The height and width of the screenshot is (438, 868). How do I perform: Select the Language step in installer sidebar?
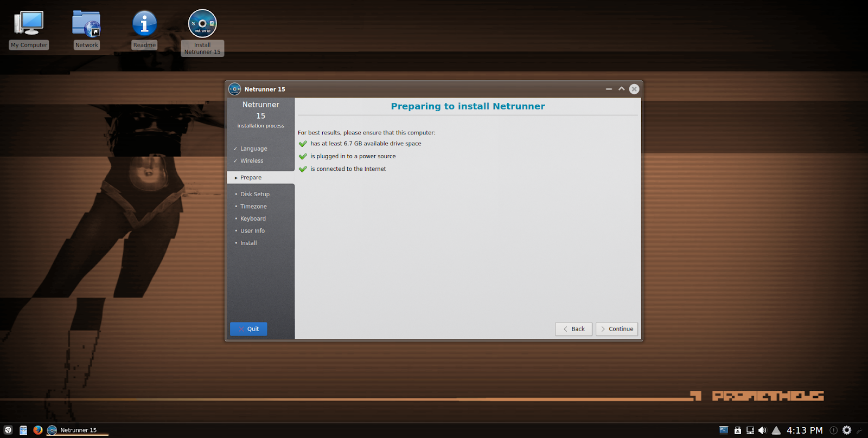(253, 149)
